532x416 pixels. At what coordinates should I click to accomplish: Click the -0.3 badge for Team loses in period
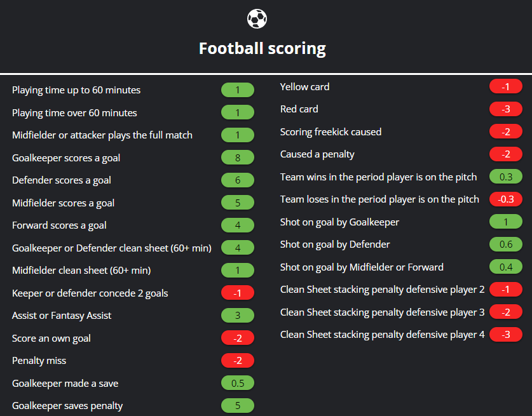coord(505,199)
